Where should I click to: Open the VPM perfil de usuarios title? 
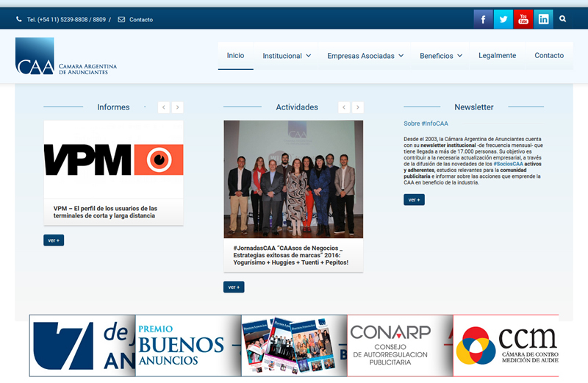105,212
